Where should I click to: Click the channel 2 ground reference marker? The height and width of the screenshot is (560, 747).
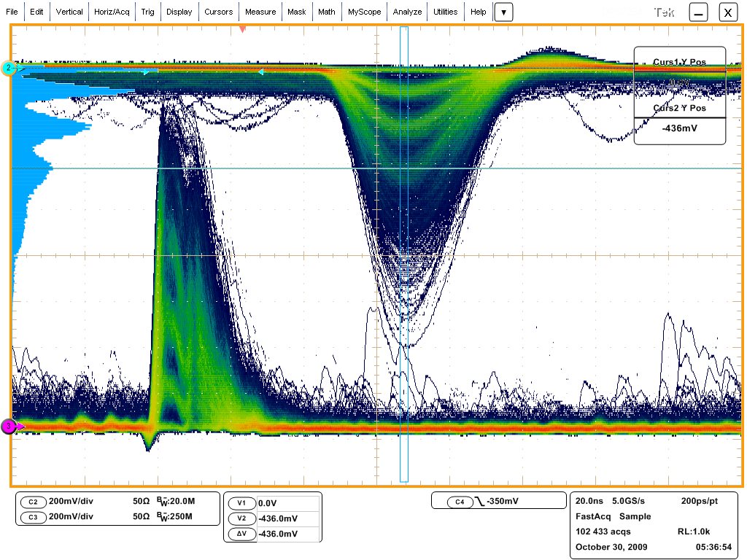pyautogui.click(x=9, y=69)
